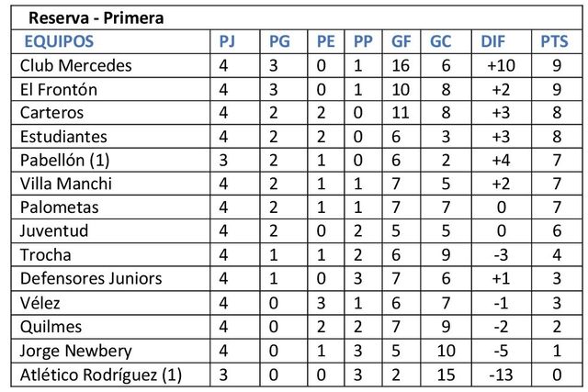
Task: Select the PTS column header
Action: (555, 42)
